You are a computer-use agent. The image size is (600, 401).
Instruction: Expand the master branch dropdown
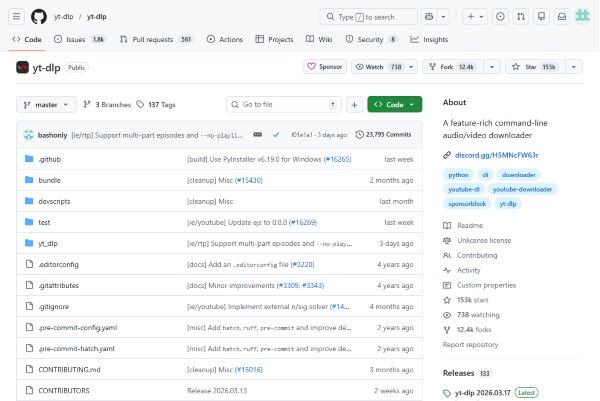45,104
